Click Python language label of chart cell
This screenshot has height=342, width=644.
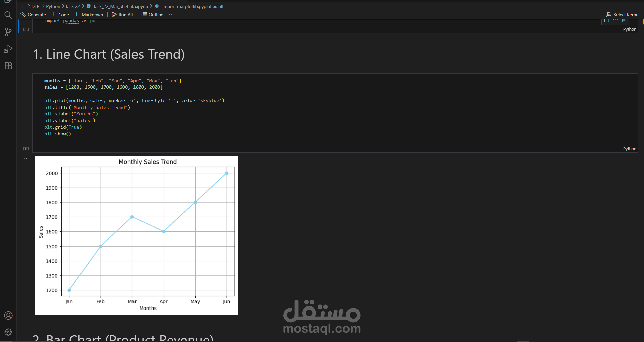click(630, 149)
